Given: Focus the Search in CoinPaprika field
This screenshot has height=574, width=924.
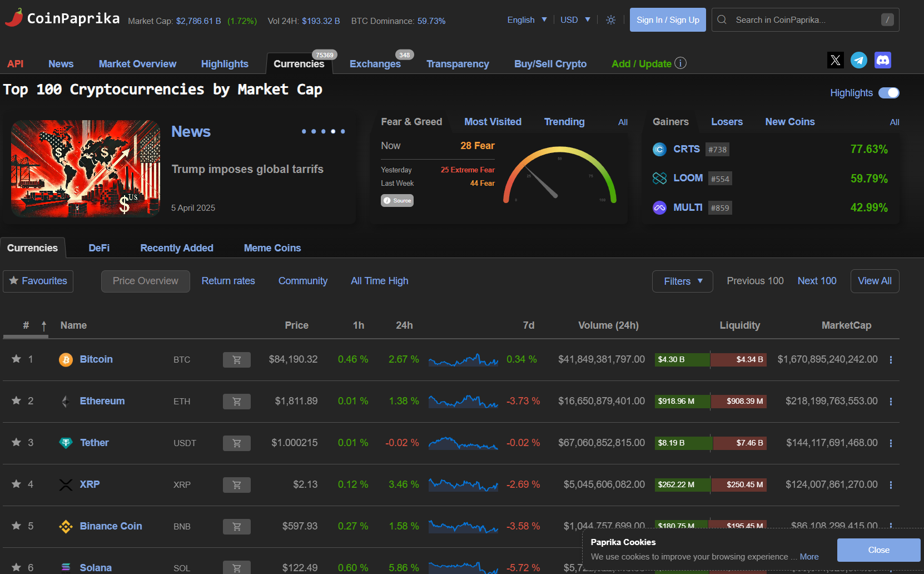Looking at the screenshot, I should click(x=805, y=20).
